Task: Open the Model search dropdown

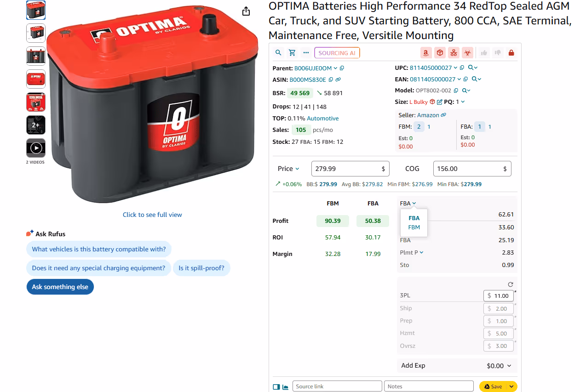Action: 466,91
